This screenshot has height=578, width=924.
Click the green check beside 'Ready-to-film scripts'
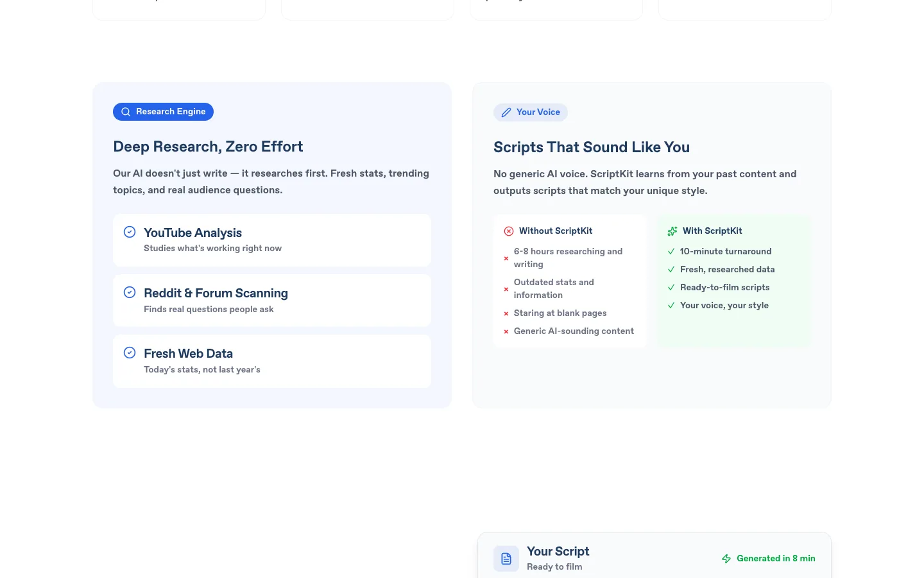[x=671, y=287]
